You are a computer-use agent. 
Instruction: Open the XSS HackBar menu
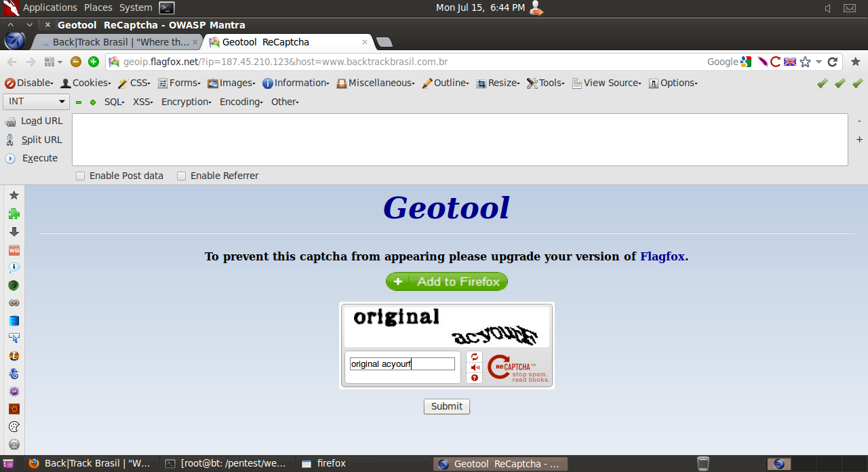(x=142, y=102)
